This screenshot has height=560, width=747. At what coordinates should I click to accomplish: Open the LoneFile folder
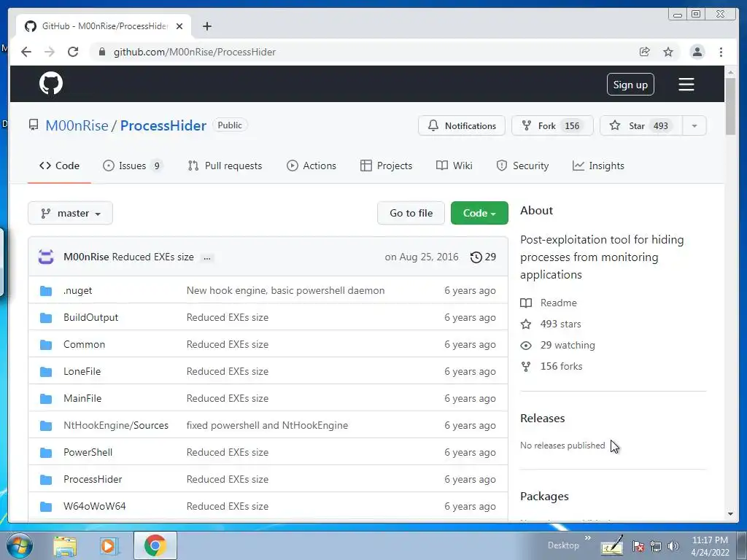pos(82,371)
